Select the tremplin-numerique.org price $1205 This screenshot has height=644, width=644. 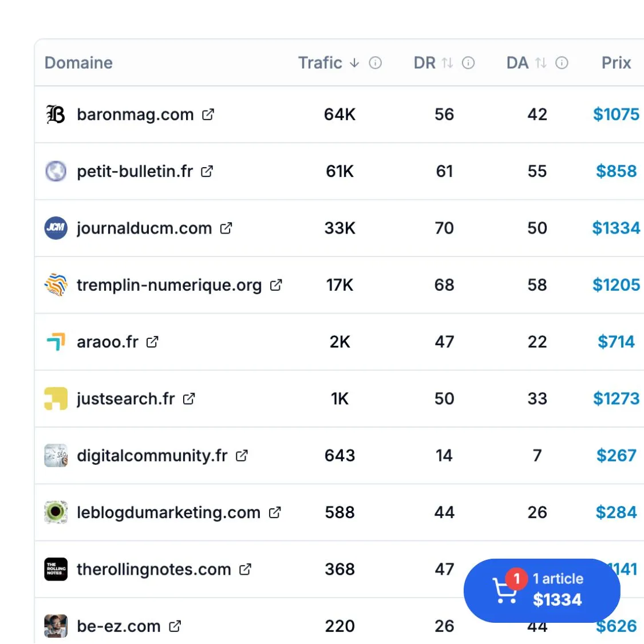point(616,285)
